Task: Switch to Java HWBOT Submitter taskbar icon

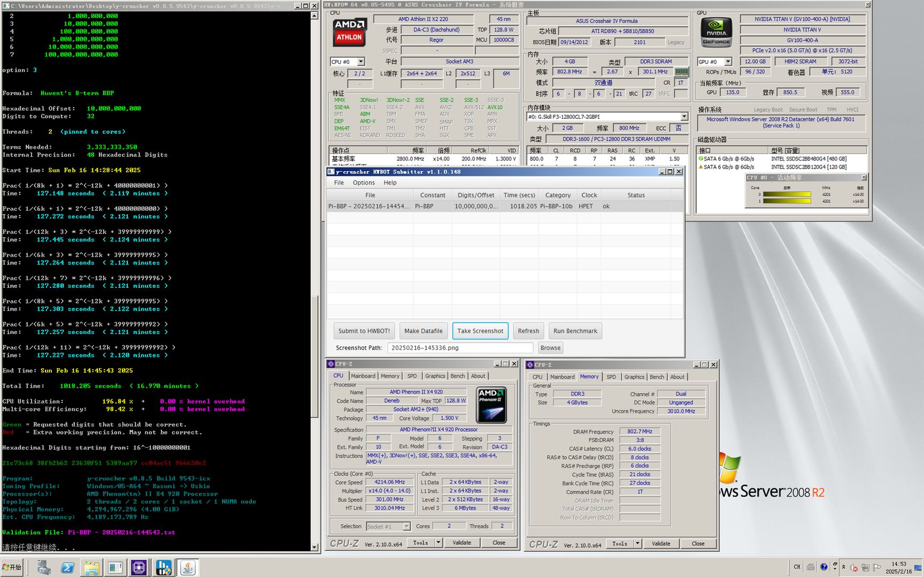Action: coord(188,567)
